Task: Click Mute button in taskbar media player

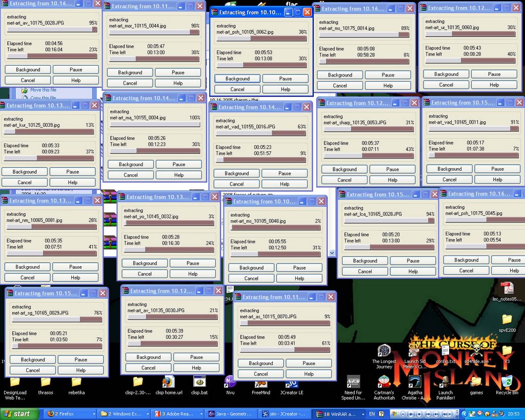Action: click(x=445, y=414)
